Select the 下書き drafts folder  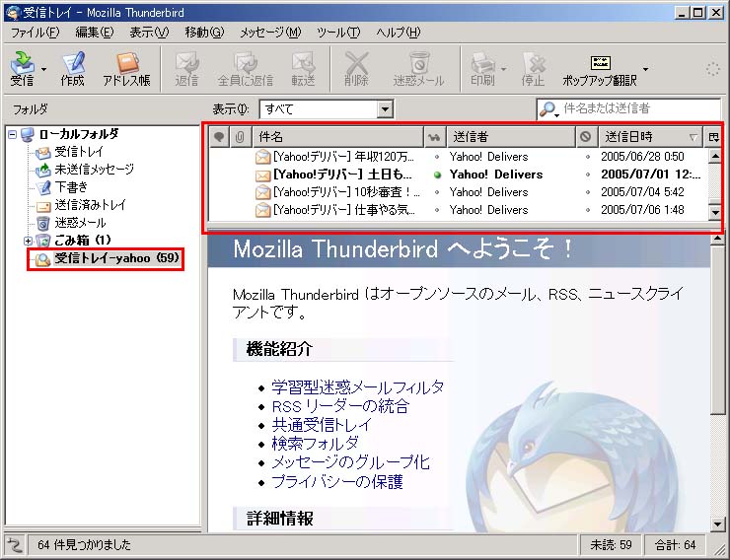point(71,187)
